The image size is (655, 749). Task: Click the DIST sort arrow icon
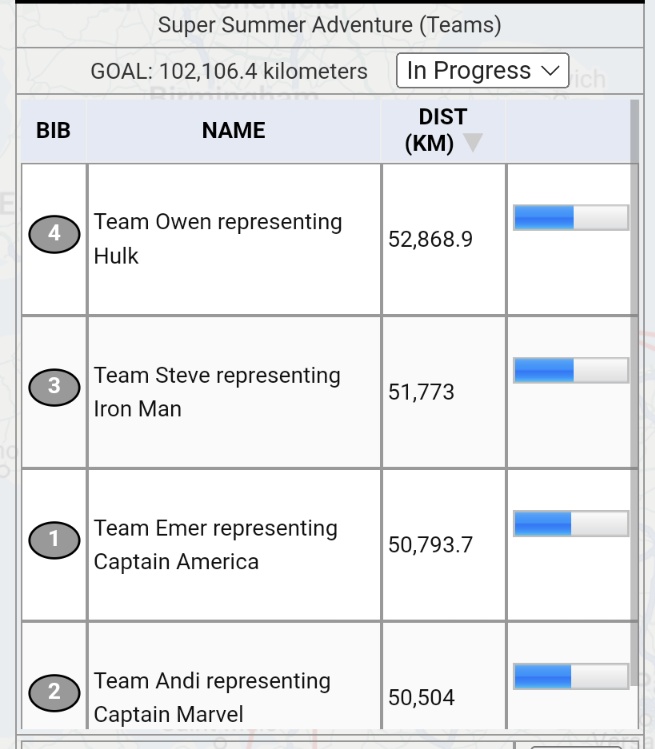click(x=473, y=145)
